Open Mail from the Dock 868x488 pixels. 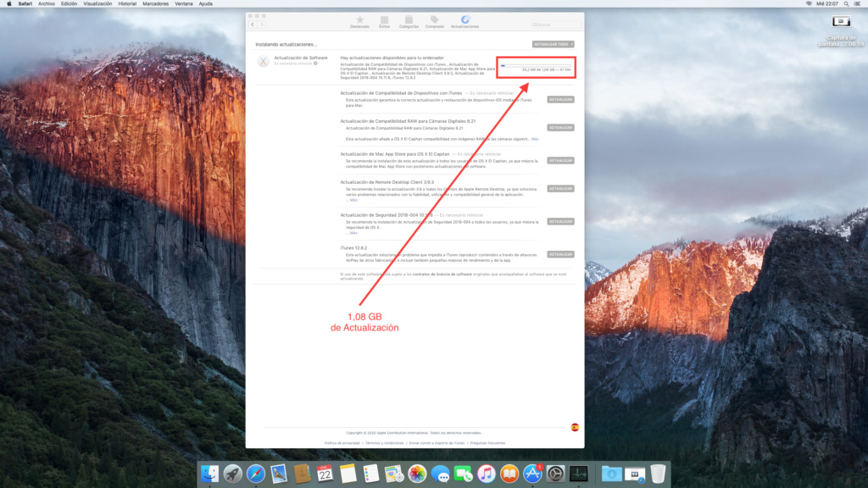(x=278, y=474)
